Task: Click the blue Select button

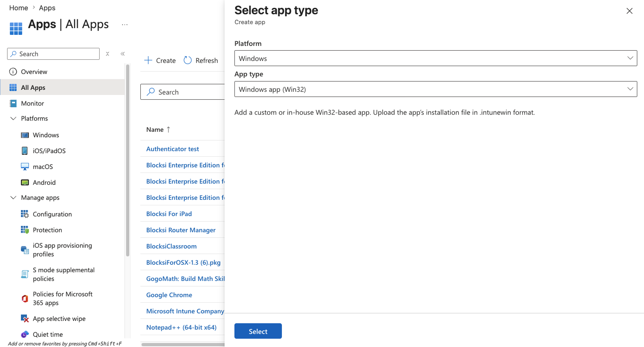Action: click(x=258, y=331)
